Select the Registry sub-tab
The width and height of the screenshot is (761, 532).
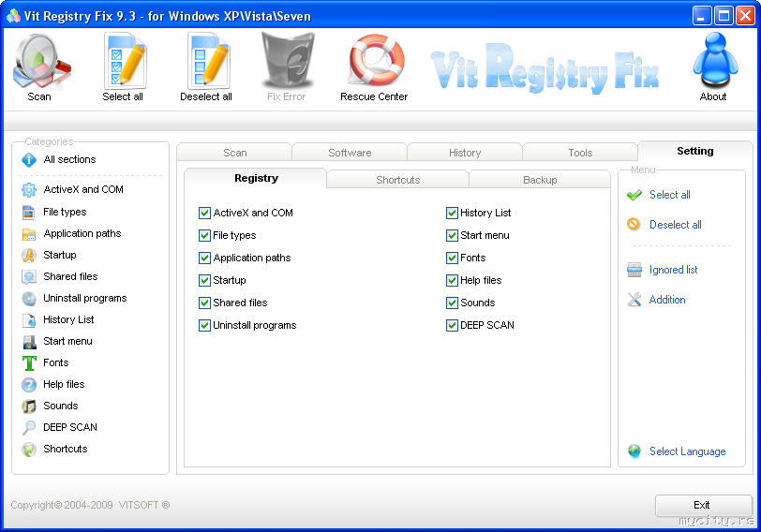tap(256, 179)
